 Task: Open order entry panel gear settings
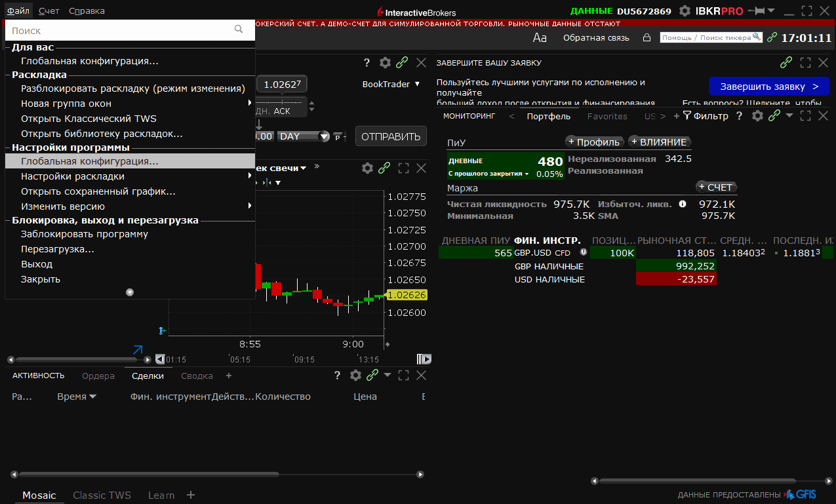pos(385,63)
